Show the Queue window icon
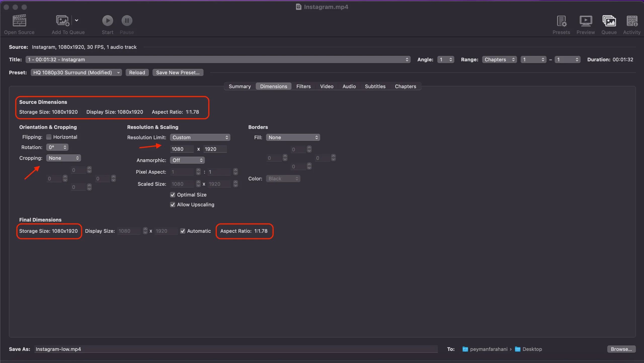 point(609,21)
